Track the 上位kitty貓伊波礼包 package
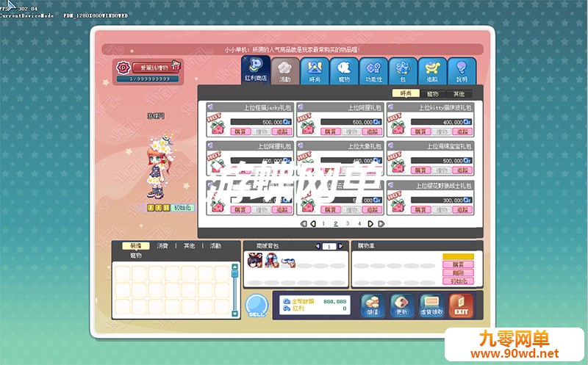The image size is (588, 365). click(462, 131)
